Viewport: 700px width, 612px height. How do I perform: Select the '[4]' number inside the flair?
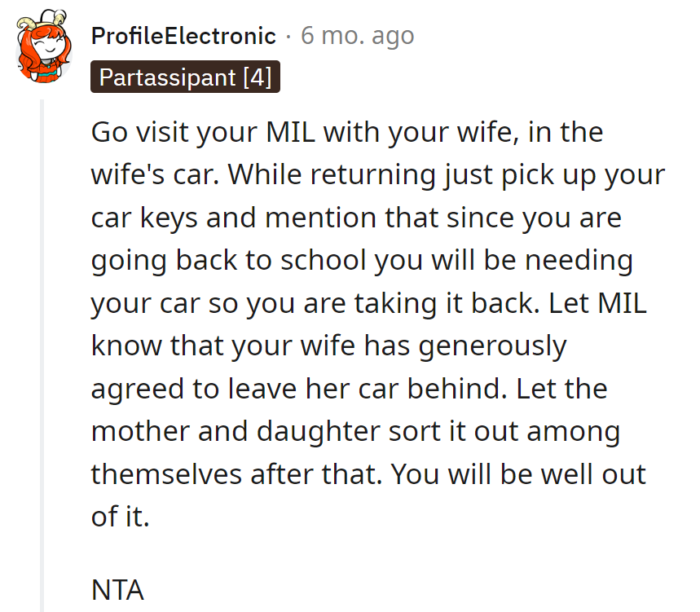(x=258, y=77)
